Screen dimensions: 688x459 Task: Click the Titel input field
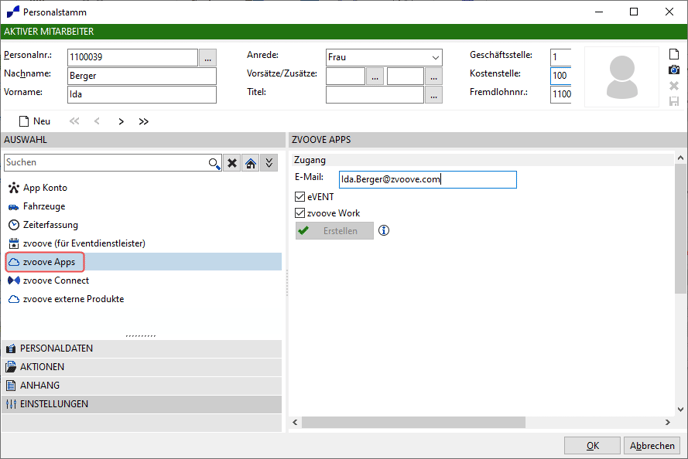tap(375, 95)
